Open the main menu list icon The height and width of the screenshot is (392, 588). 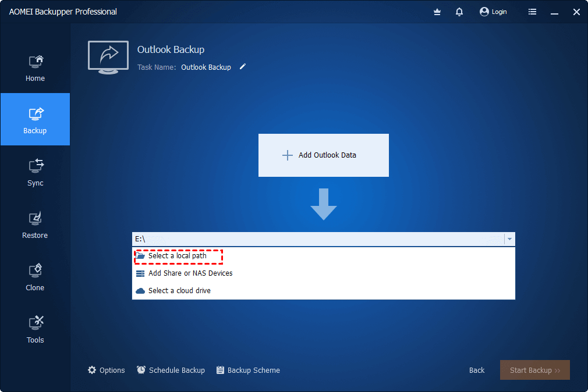coord(532,12)
